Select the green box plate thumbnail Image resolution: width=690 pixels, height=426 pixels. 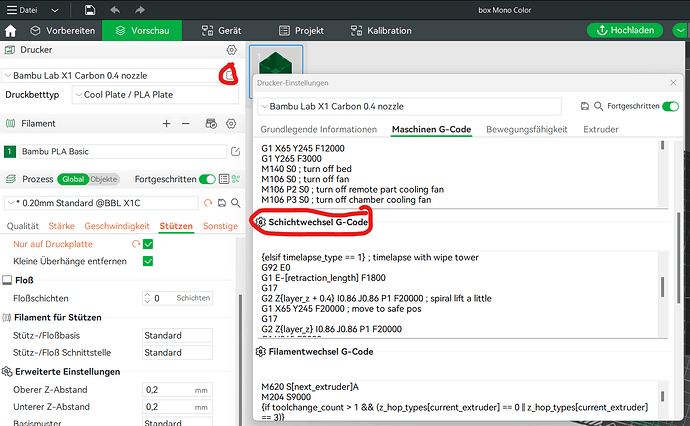click(x=276, y=60)
